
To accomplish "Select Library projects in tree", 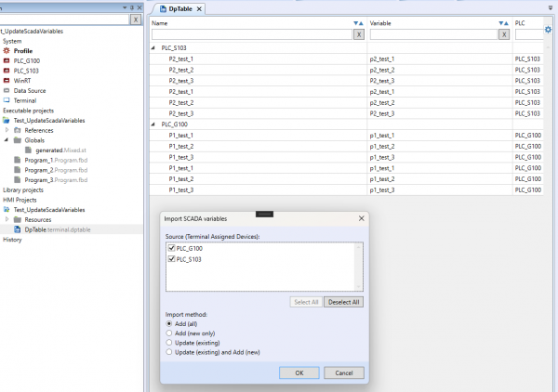I will tap(23, 189).
